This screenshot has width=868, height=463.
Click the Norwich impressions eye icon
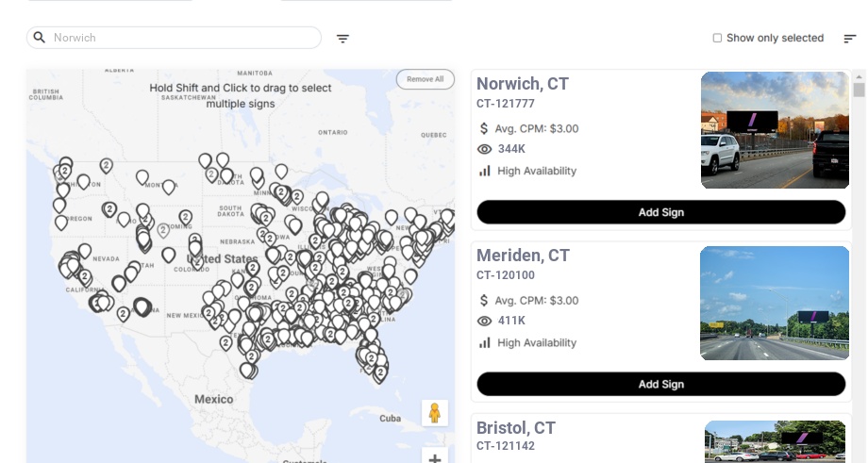[485, 149]
